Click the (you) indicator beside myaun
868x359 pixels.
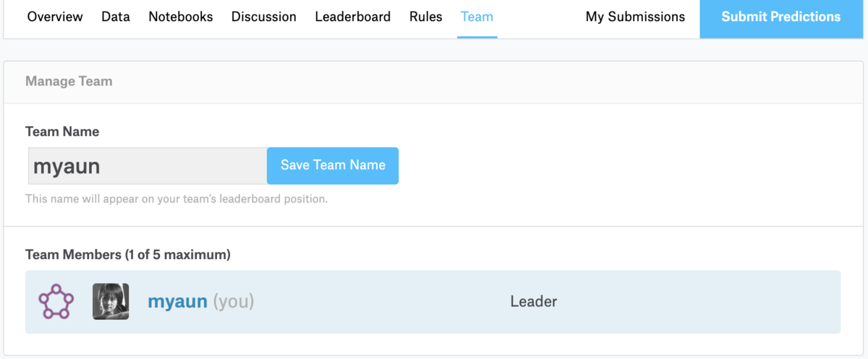coord(234,302)
